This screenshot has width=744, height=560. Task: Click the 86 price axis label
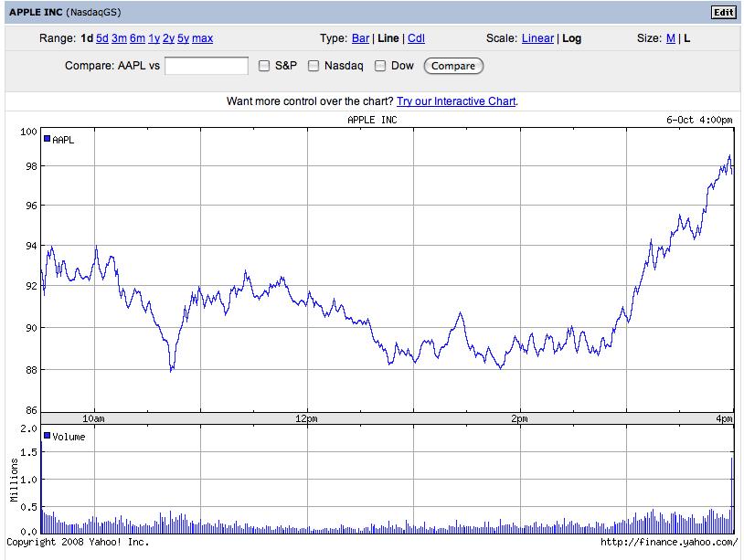pos(31,410)
